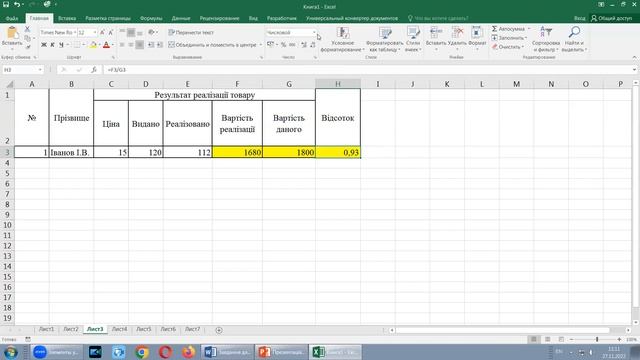This screenshot has width=640, height=360.
Task: Decrease font size with the smaller A icon
Action: [111, 32]
